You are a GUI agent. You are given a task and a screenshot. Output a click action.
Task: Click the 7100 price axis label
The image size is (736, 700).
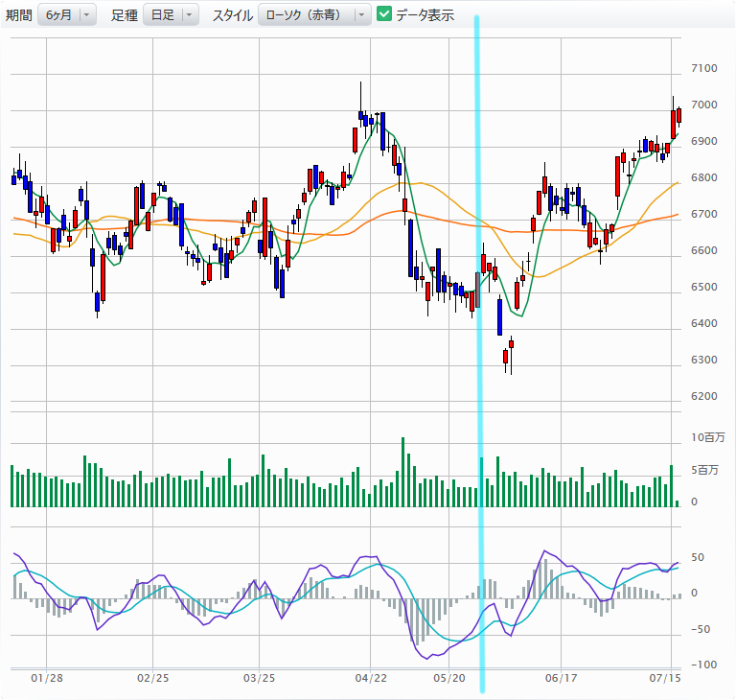(703, 68)
